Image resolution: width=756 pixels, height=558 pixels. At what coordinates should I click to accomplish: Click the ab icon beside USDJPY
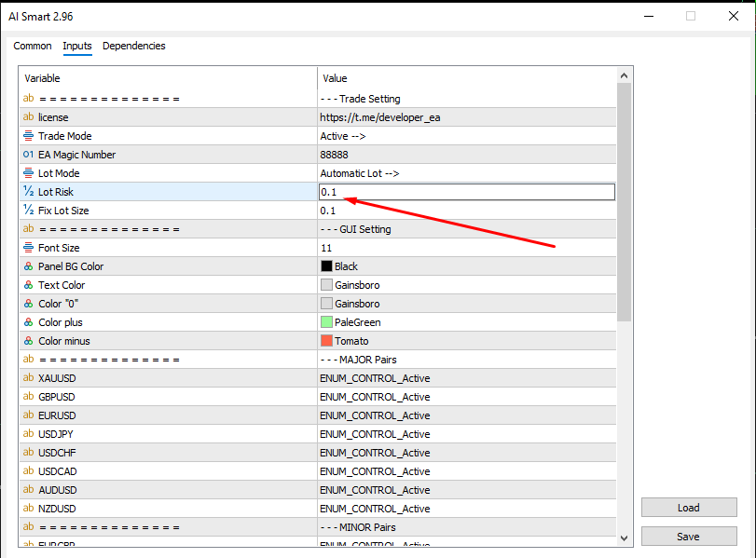[x=29, y=434]
